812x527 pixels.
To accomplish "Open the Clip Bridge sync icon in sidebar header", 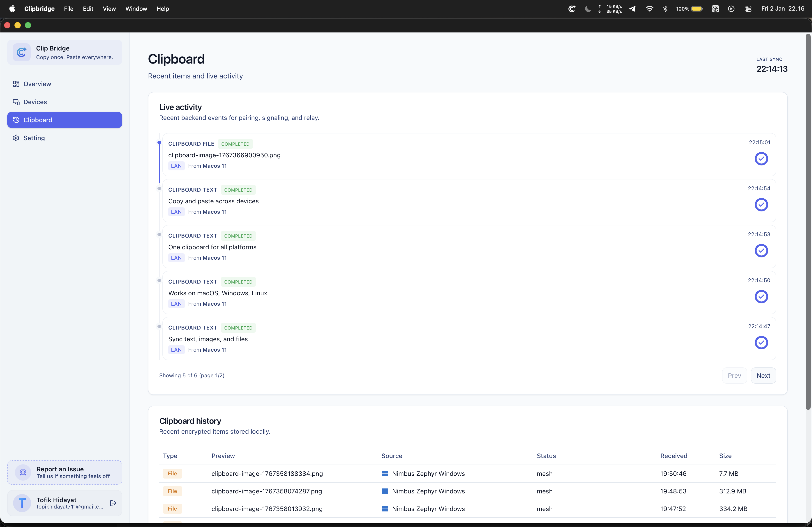I will click(x=21, y=52).
